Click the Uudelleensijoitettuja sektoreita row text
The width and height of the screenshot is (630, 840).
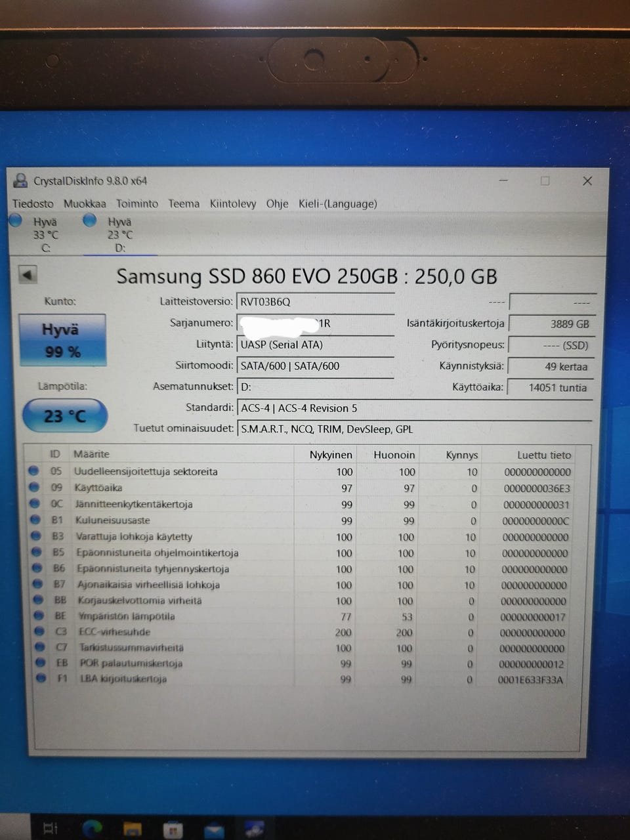point(146,471)
